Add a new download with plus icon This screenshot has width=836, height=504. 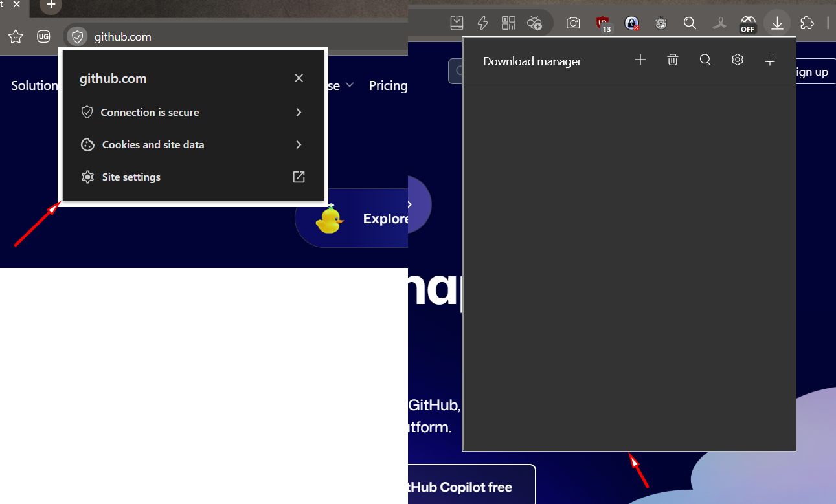click(640, 60)
